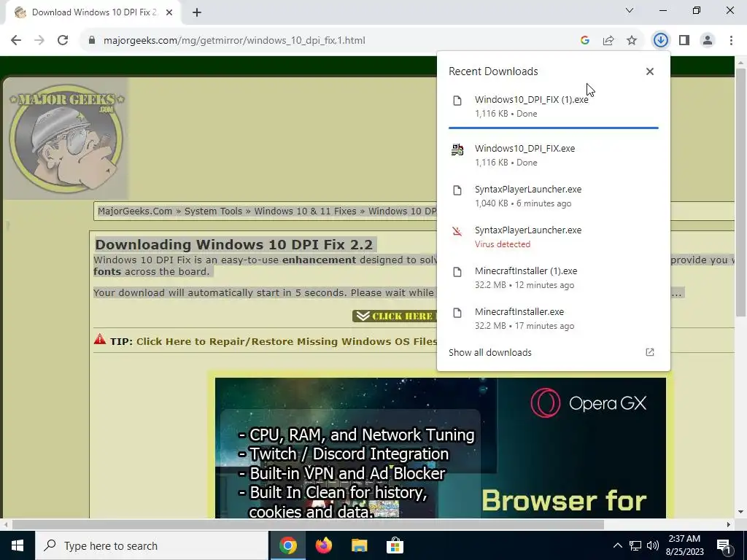Select SyntaxPlayerLauncher.exe Virus detected entry
The height and width of the screenshot is (560, 747).
(553, 237)
